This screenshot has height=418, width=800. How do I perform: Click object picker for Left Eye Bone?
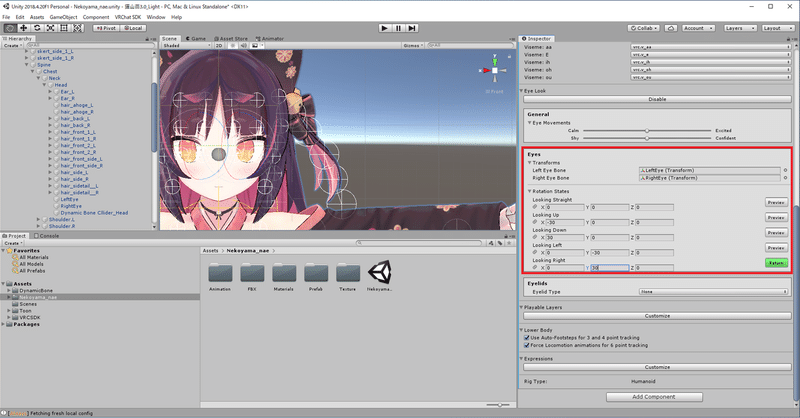coord(785,170)
